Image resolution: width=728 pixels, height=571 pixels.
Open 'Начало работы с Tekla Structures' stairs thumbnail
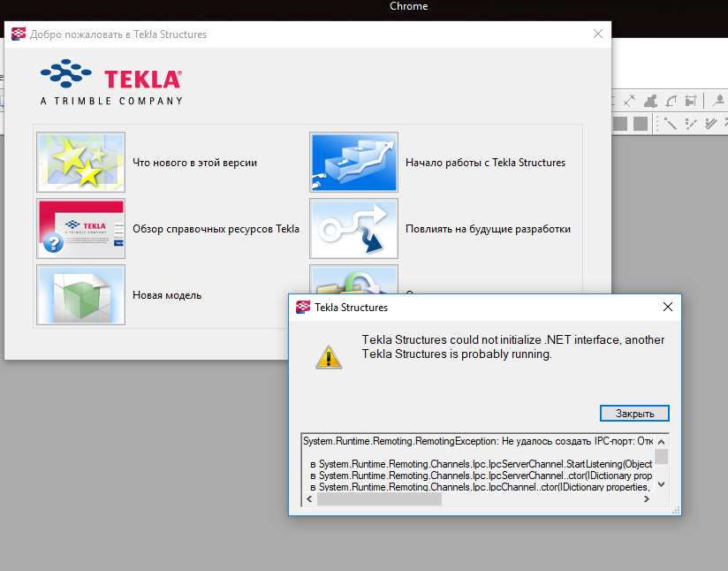click(x=353, y=162)
